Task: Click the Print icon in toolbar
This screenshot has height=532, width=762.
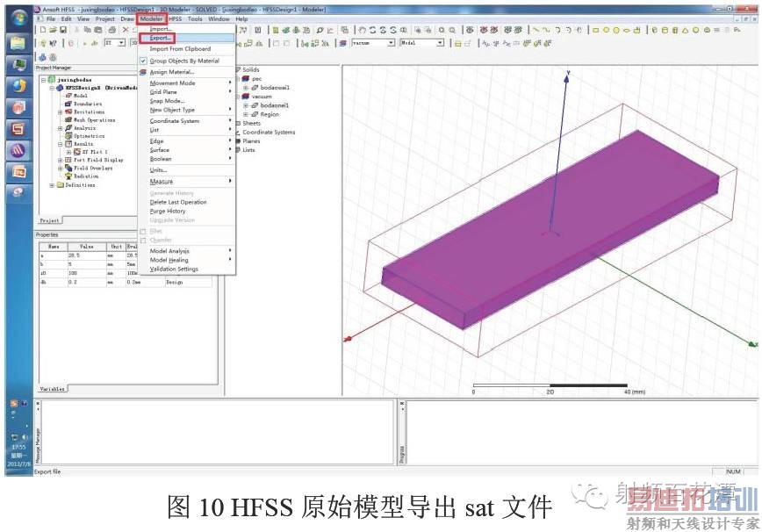Action: pyautogui.click(x=111, y=30)
